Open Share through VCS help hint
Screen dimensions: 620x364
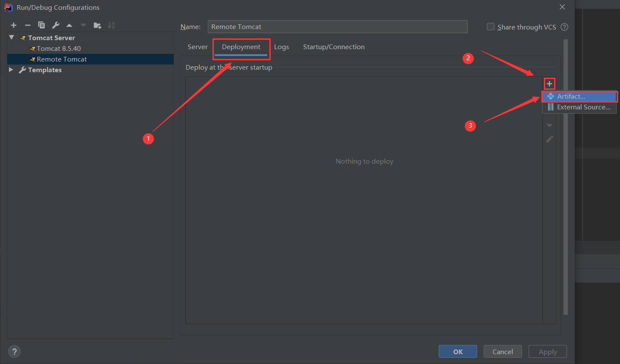(x=564, y=27)
